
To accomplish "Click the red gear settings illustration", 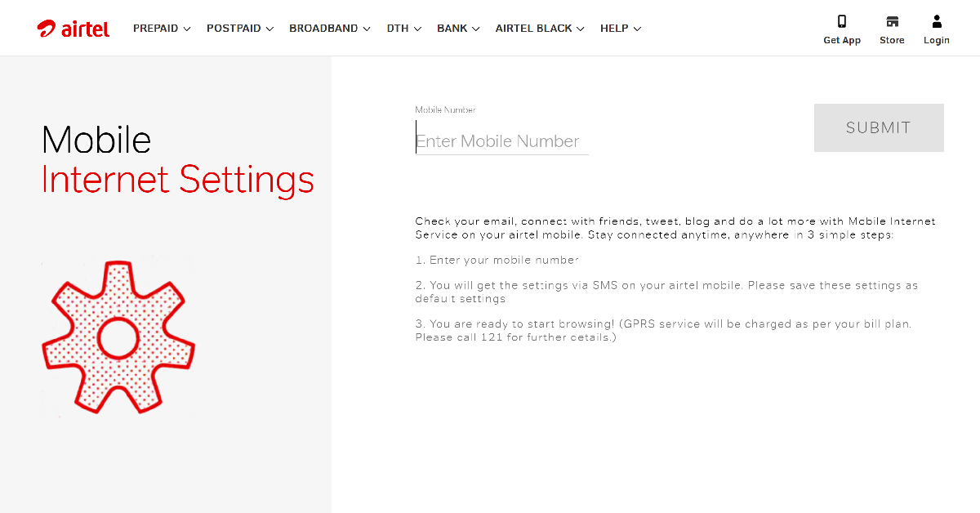I will point(118,337).
